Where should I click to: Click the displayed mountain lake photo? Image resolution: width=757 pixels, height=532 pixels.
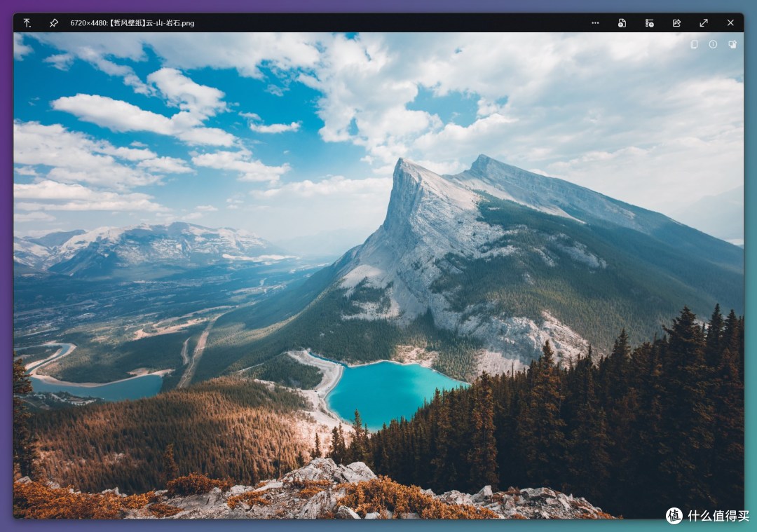coord(378,275)
